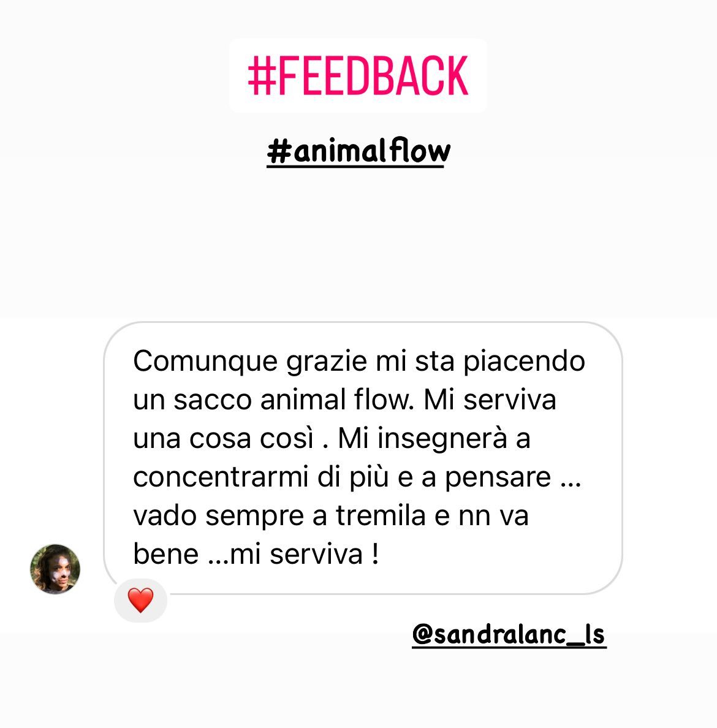Select the word "grazie" in the message
The height and width of the screenshot is (728, 717).
[327, 361]
